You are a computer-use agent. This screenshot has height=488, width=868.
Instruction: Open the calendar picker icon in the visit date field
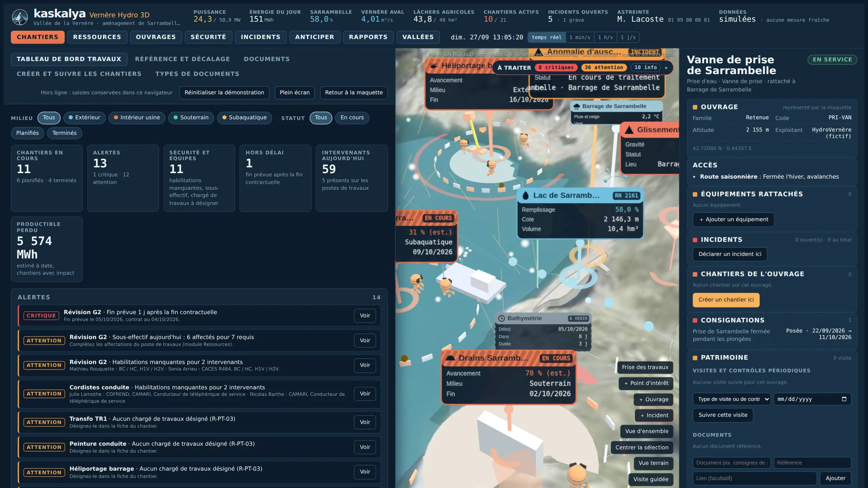[844, 399]
